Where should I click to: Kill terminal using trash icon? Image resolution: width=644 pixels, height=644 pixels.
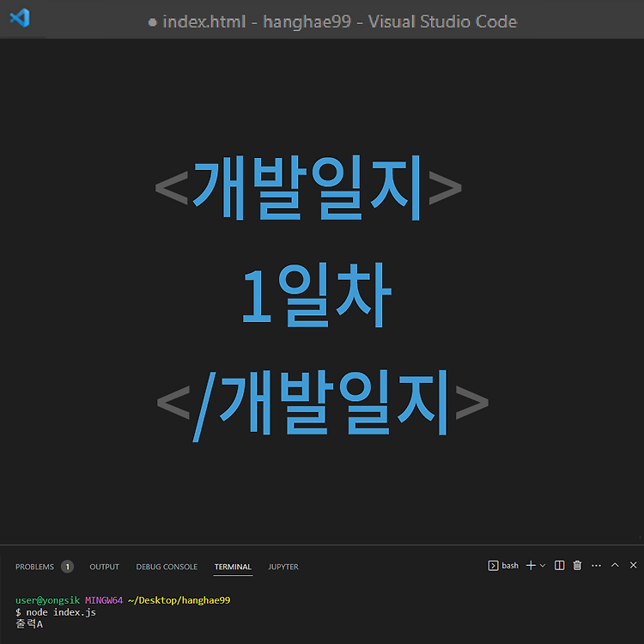click(x=578, y=566)
